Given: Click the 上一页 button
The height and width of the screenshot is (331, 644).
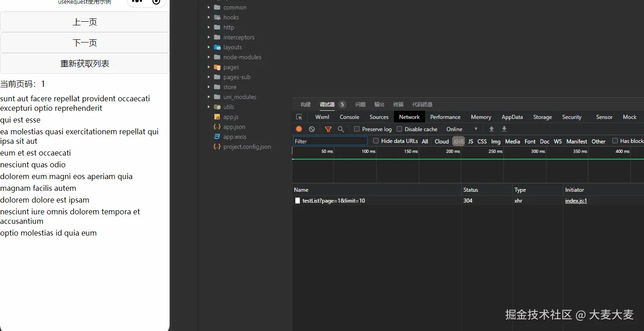Looking at the screenshot, I should pyautogui.click(x=85, y=22).
